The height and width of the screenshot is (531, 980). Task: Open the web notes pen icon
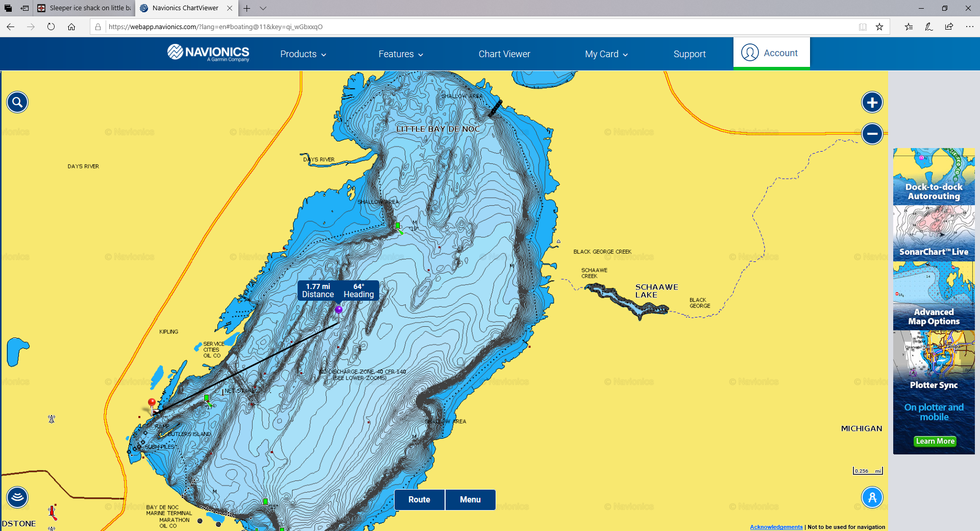(929, 27)
